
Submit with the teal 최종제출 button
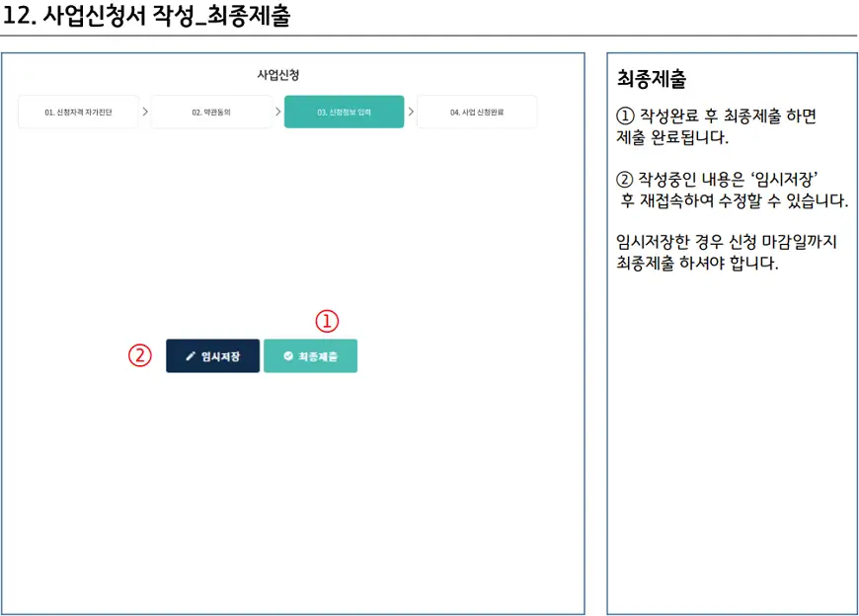(310, 356)
